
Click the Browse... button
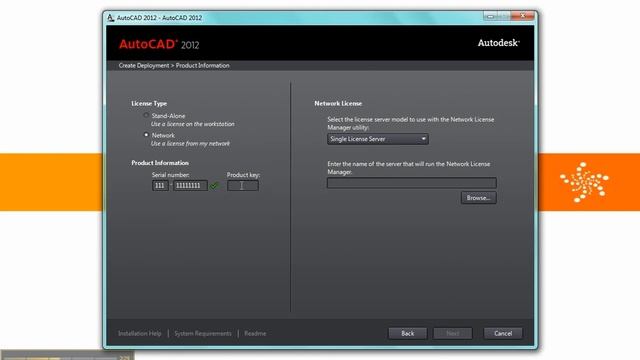point(478,198)
